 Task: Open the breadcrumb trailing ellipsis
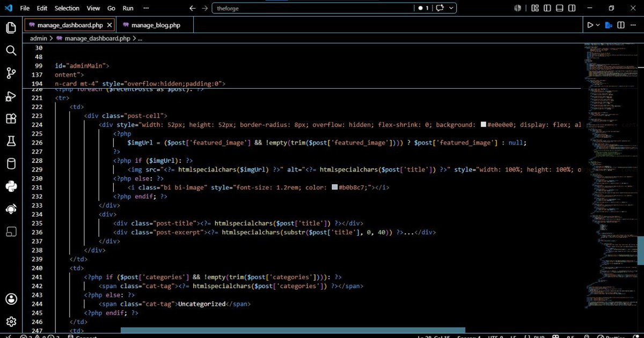click(140, 38)
